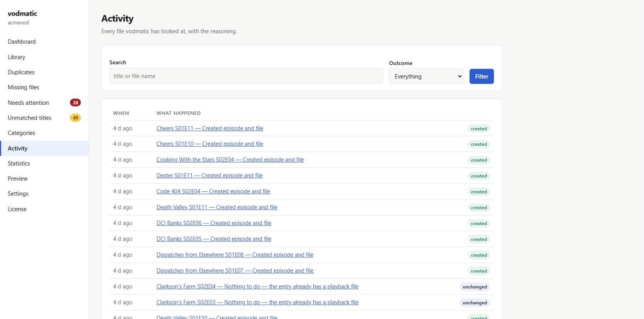
Task: Apply filters with the Filter button
Action: point(482,76)
